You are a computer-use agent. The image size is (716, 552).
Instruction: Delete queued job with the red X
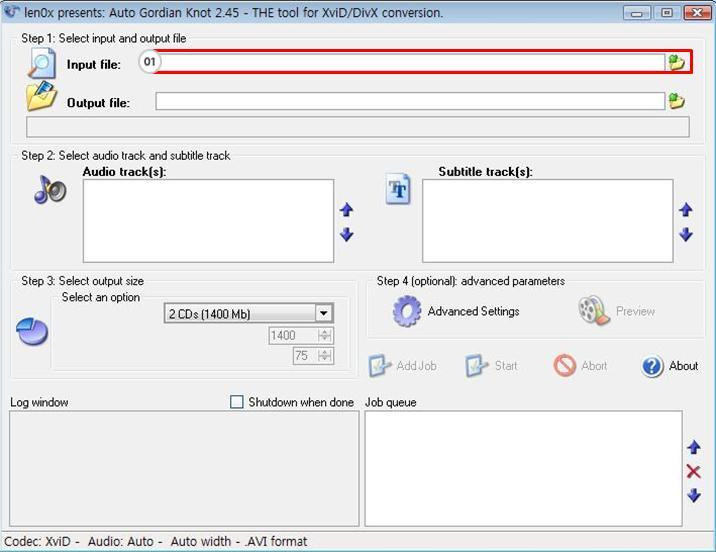pyautogui.click(x=694, y=472)
